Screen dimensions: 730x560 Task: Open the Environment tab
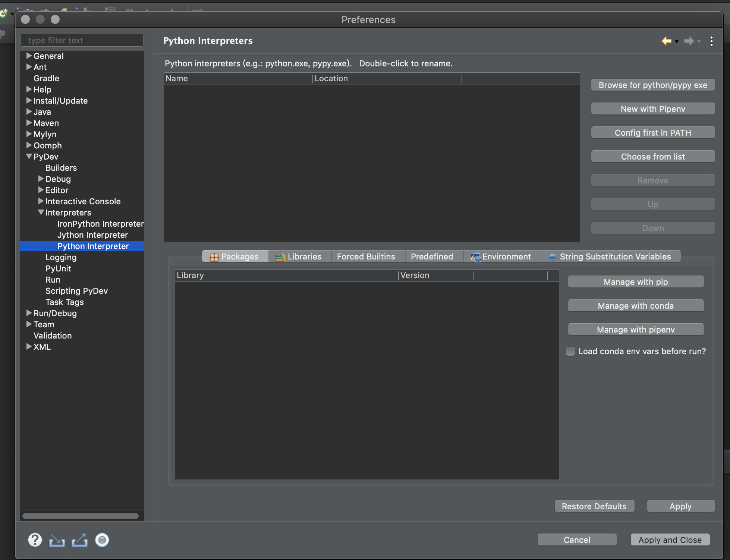(501, 257)
